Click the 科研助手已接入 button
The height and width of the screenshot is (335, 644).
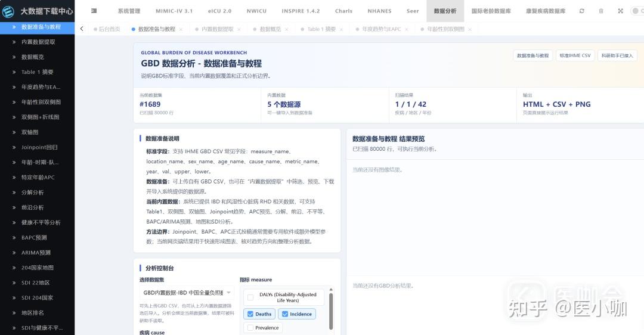(x=617, y=55)
